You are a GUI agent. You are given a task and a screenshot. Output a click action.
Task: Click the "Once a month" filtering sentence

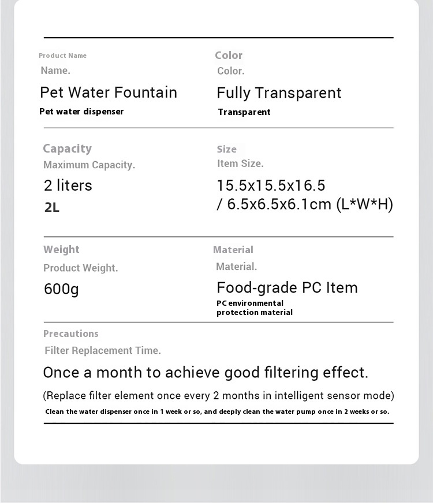coord(206,373)
